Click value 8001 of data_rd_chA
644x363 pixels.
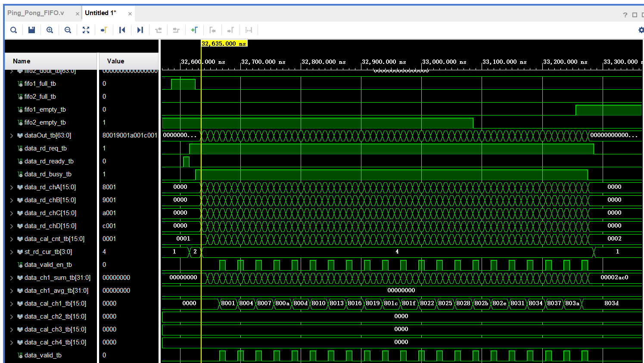(x=109, y=187)
